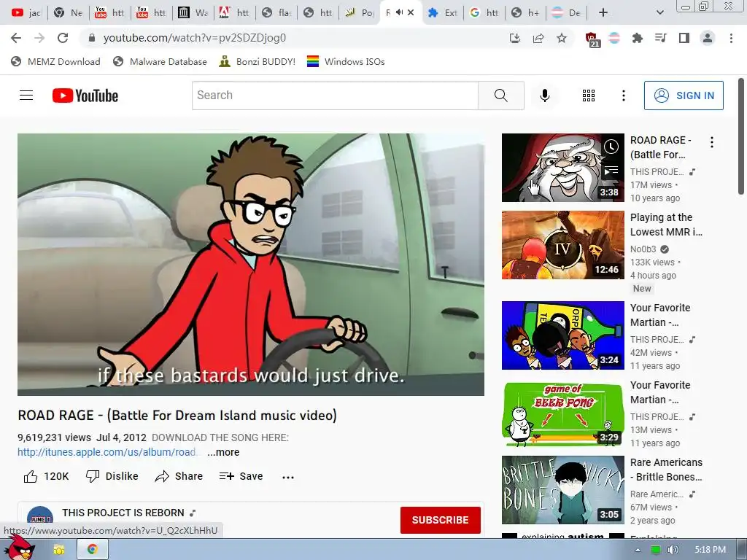Toggle the browser side panel

[x=684, y=38]
